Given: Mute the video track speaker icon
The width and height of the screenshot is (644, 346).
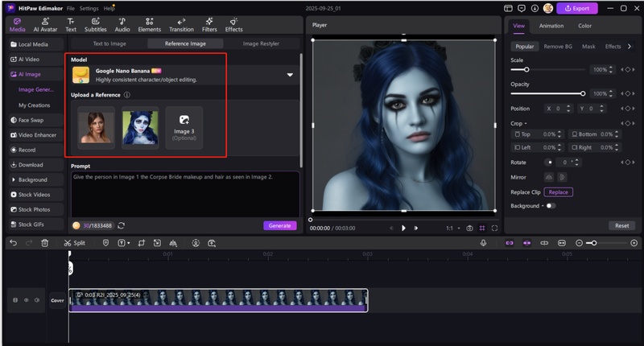Looking at the screenshot, I should tap(37, 300).
